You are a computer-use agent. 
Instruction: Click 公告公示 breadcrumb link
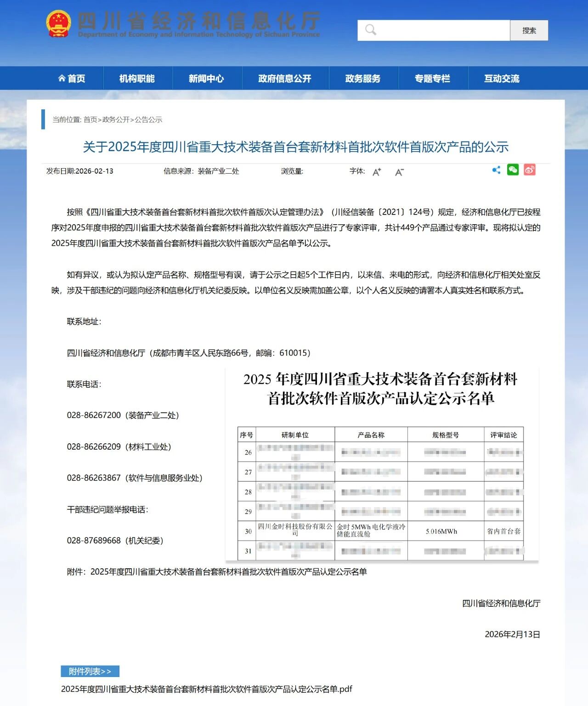148,120
